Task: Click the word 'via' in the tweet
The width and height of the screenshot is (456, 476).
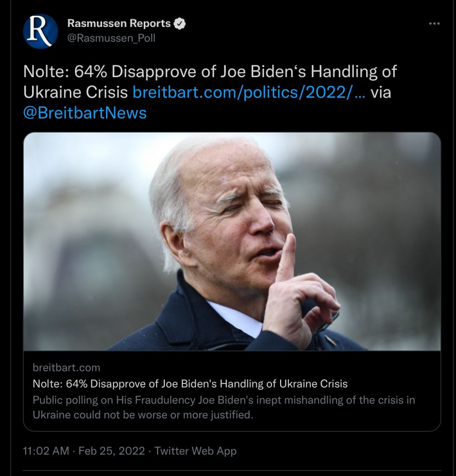Action: click(x=381, y=92)
